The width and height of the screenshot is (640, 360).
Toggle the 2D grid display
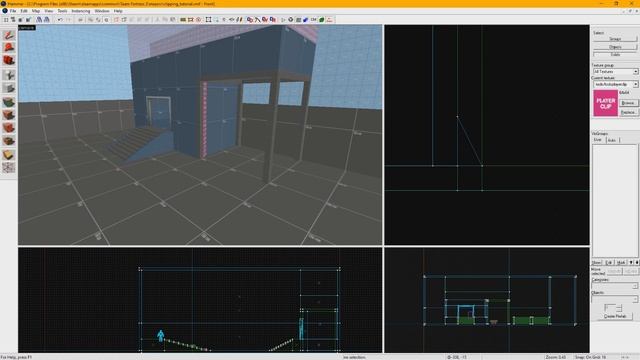pyautogui.click(x=6, y=20)
